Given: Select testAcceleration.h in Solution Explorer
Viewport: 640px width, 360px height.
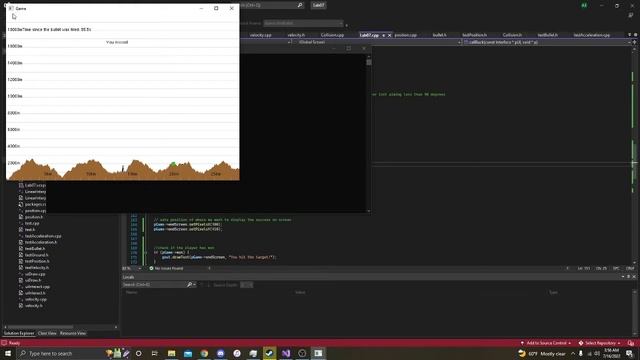Looking at the screenshot, I should (40, 242).
